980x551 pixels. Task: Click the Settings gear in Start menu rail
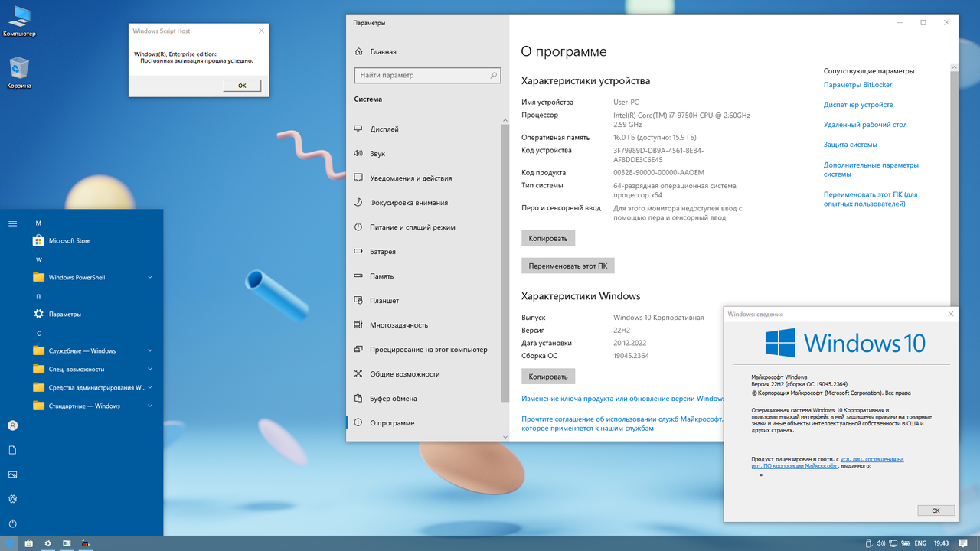pyautogui.click(x=12, y=499)
